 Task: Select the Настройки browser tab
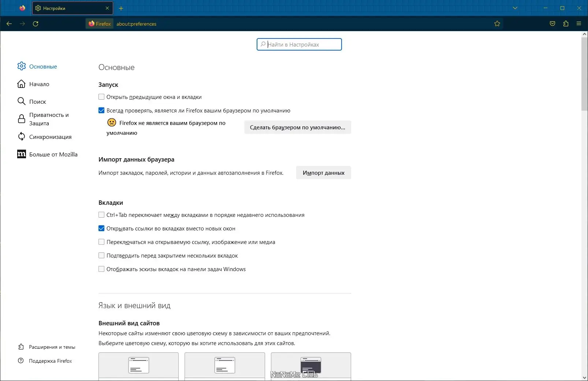tap(72, 8)
